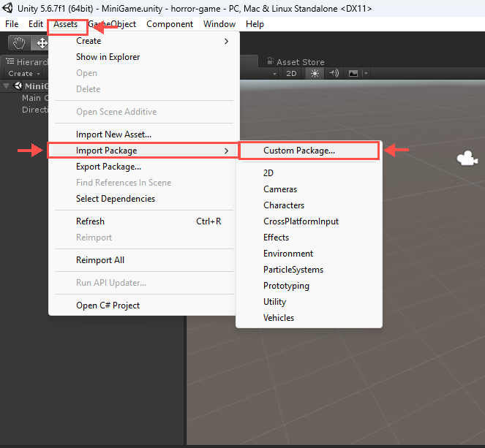The image size is (485, 448).
Task: Open the Edit menu
Action: tap(36, 24)
